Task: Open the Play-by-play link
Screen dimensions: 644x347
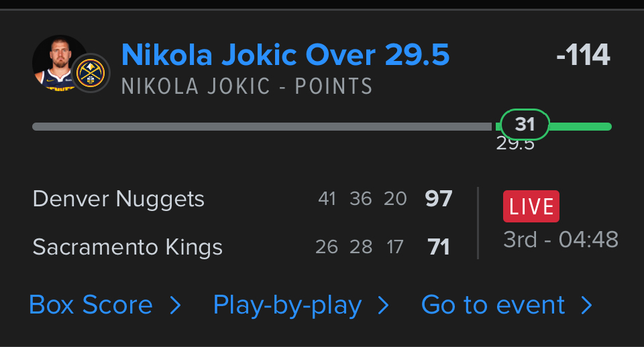Action: 287,305
